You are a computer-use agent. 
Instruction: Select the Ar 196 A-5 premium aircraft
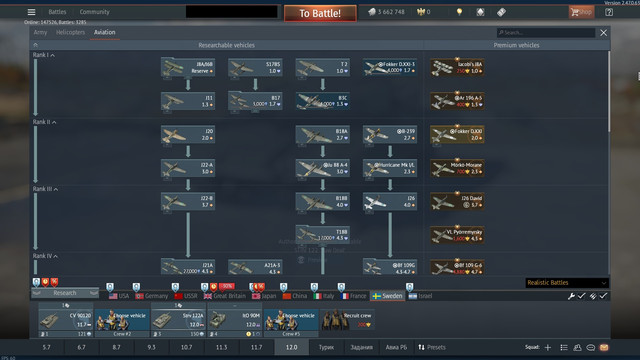[457, 101]
